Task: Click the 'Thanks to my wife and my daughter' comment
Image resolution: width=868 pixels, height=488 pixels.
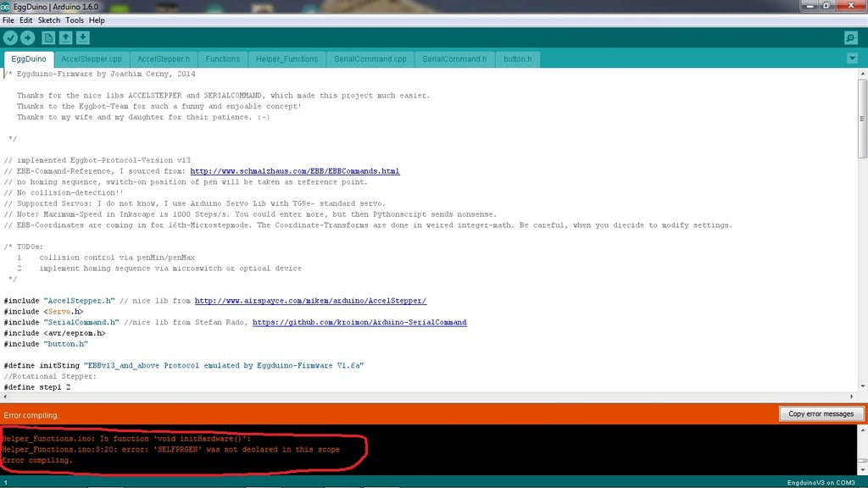Action: pos(142,117)
